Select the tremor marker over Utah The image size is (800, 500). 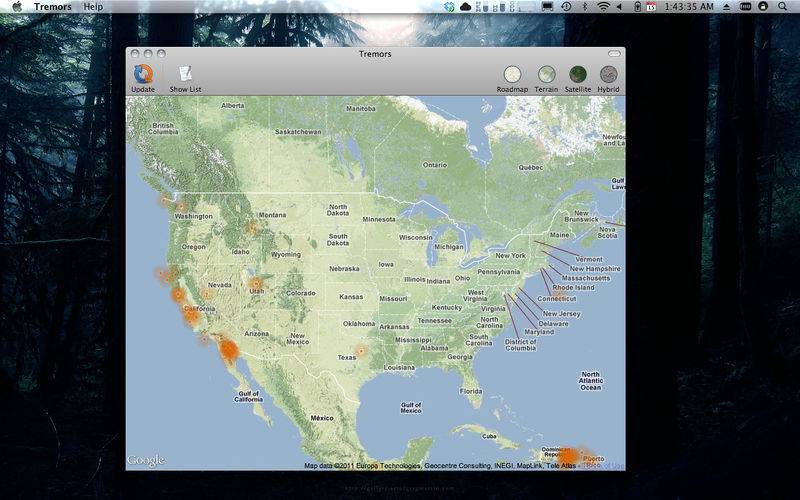click(x=256, y=283)
